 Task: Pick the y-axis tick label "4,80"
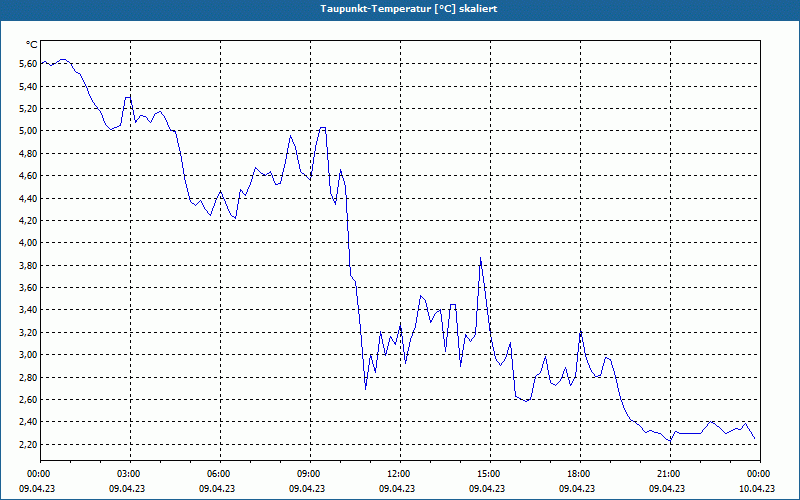point(29,154)
